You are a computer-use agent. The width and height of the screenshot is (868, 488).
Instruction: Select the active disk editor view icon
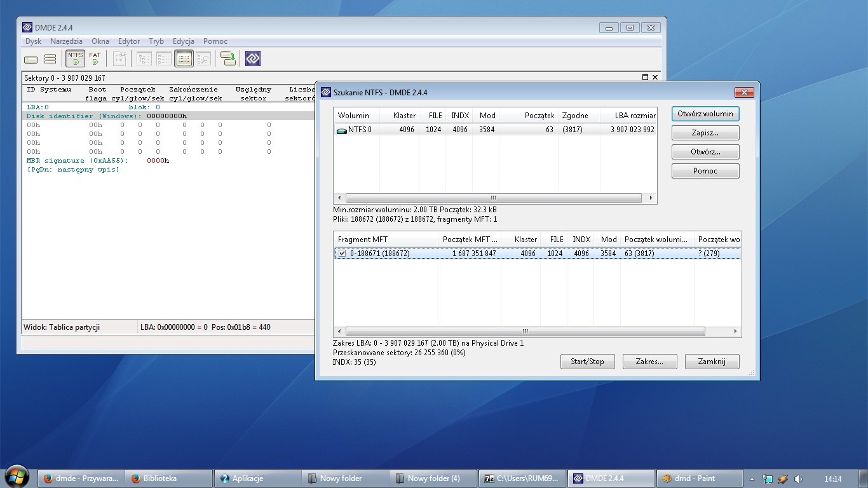click(x=184, y=58)
